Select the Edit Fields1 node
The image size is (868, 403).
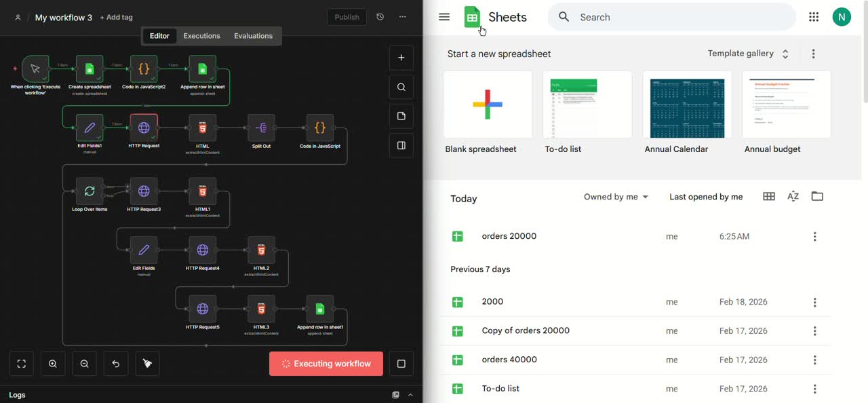[90, 128]
